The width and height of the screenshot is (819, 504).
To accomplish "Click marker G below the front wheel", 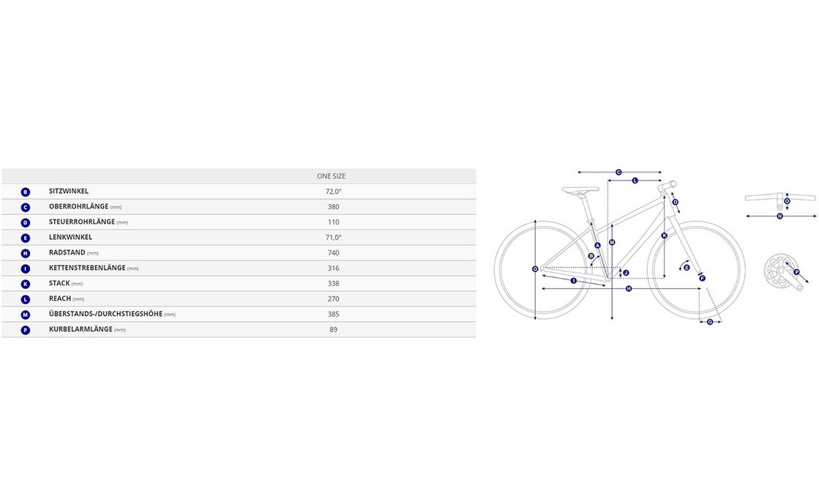I will 710,321.
